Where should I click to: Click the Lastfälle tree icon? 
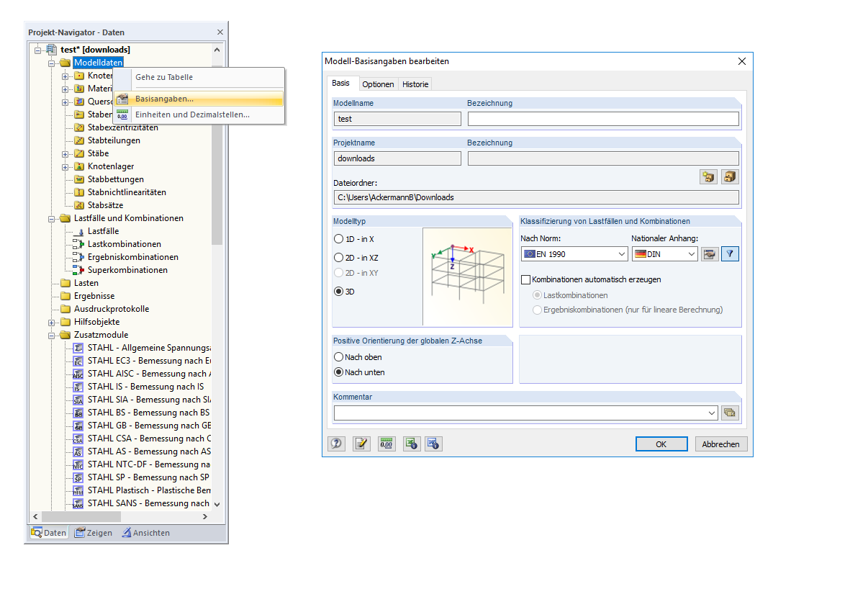[79, 231]
